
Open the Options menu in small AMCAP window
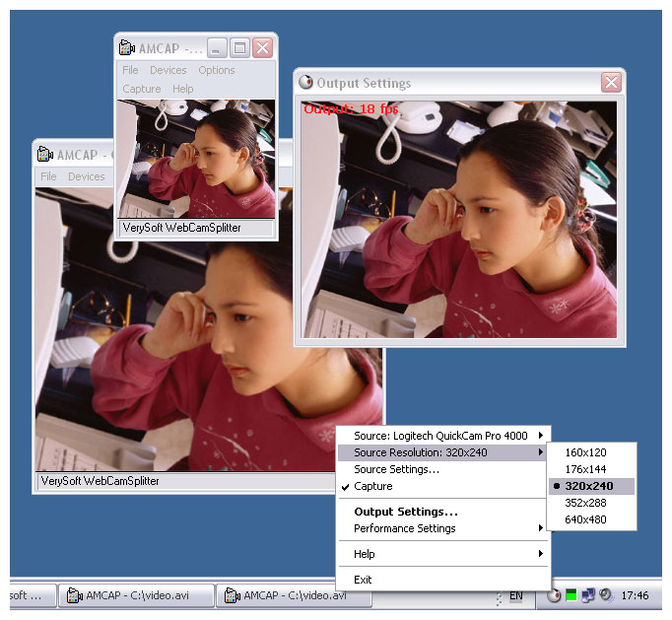click(217, 70)
